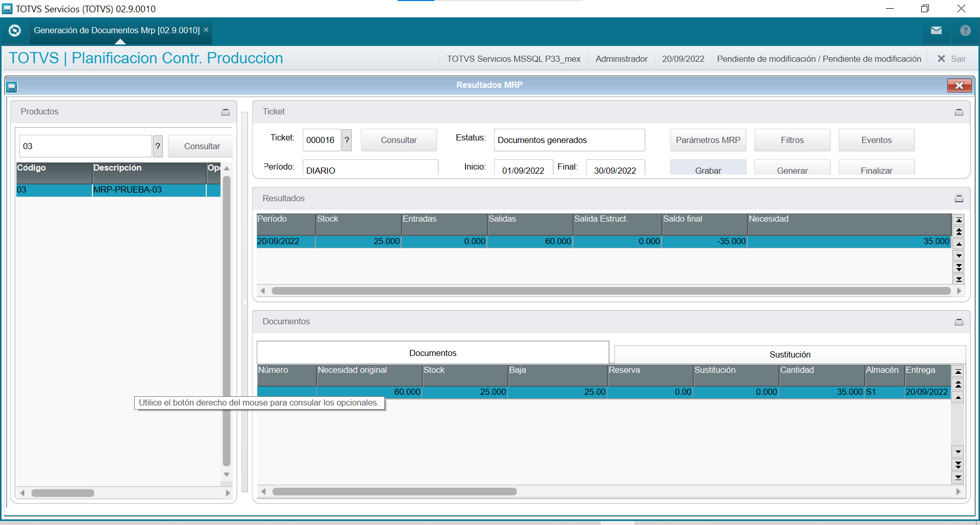The image size is (980, 525).
Task: Move down one row in Resultados grid
Action: (959, 256)
